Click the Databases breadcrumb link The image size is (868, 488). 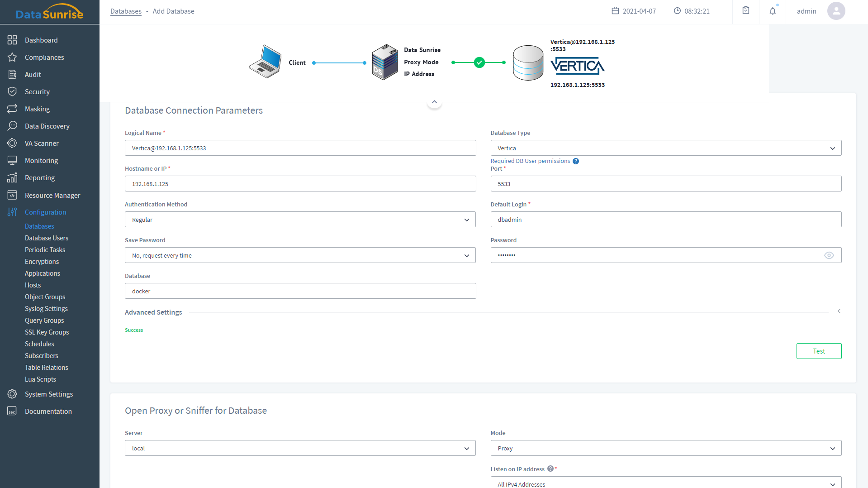click(x=126, y=11)
